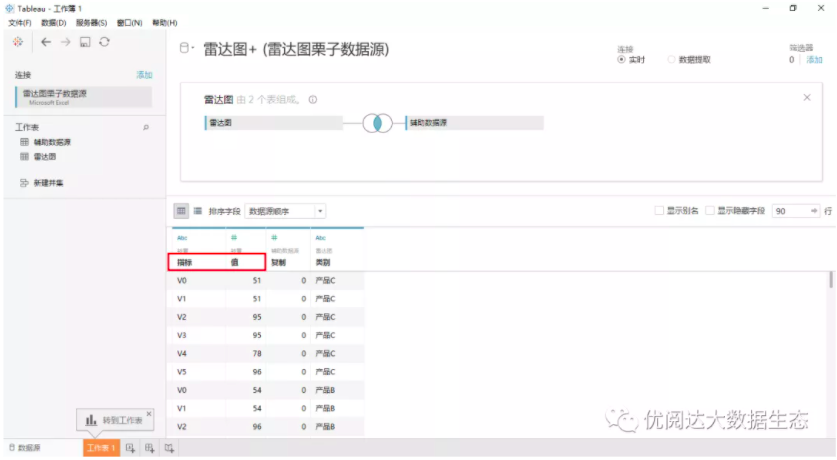Click the data source title 雷达图+ (雷达图栗子数据源)
The height and width of the screenshot is (460, 837).
tap(296, 49)
